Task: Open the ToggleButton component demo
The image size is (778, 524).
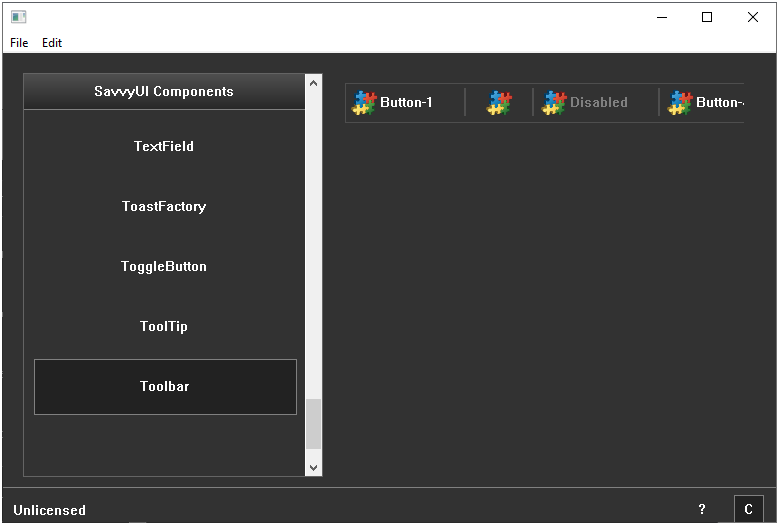Action: point(164,266)
